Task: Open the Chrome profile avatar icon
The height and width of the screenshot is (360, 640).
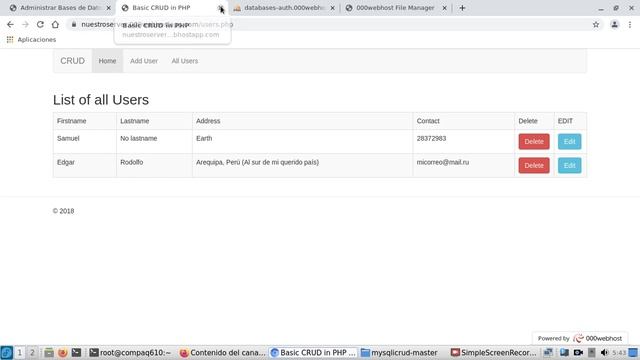Action: point(614,24)
